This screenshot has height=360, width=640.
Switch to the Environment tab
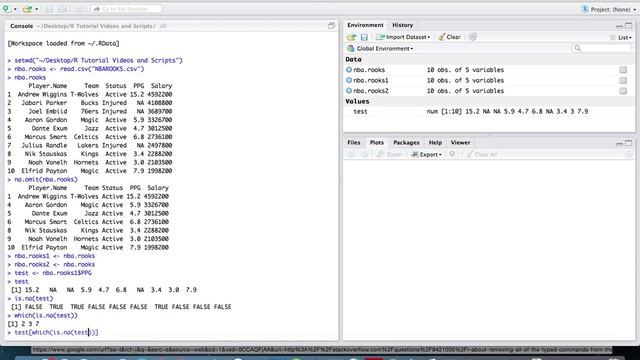pyautogui.click(x=365, y=25)
